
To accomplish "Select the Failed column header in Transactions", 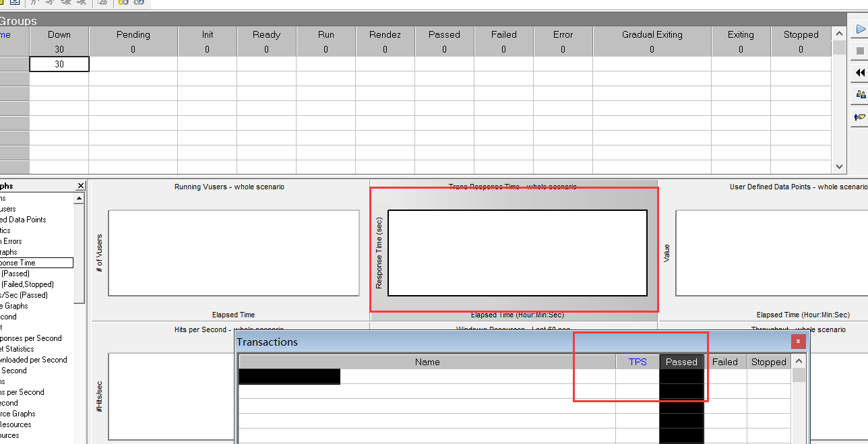I will point(725,362).
